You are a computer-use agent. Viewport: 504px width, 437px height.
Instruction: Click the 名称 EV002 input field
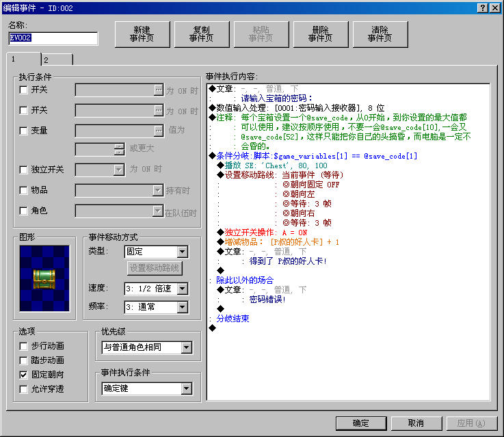(53, 38)
